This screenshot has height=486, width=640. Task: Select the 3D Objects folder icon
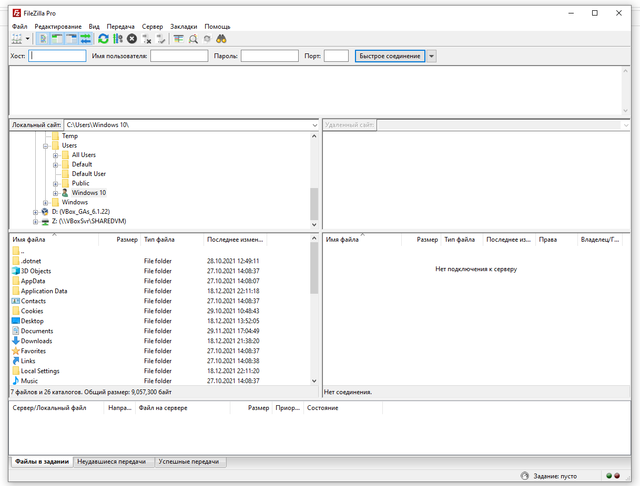[x=16, y=271]
